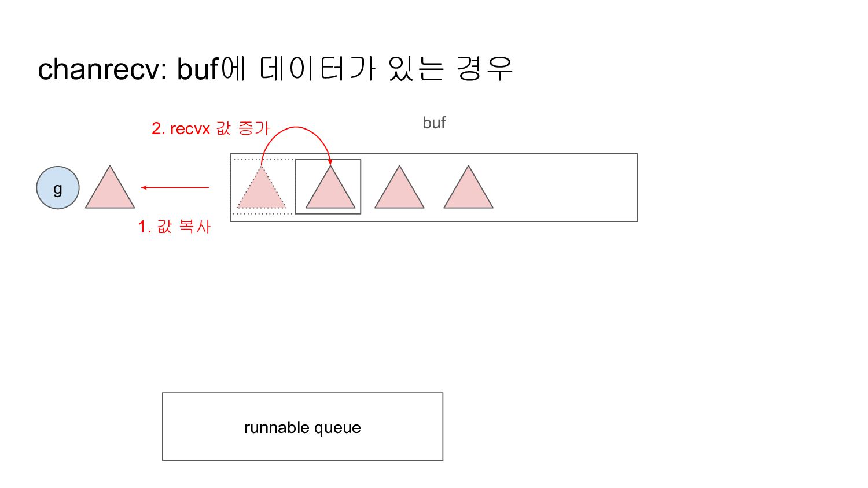
Task: Click the red straight arrow pointing left
Action: 175,187
